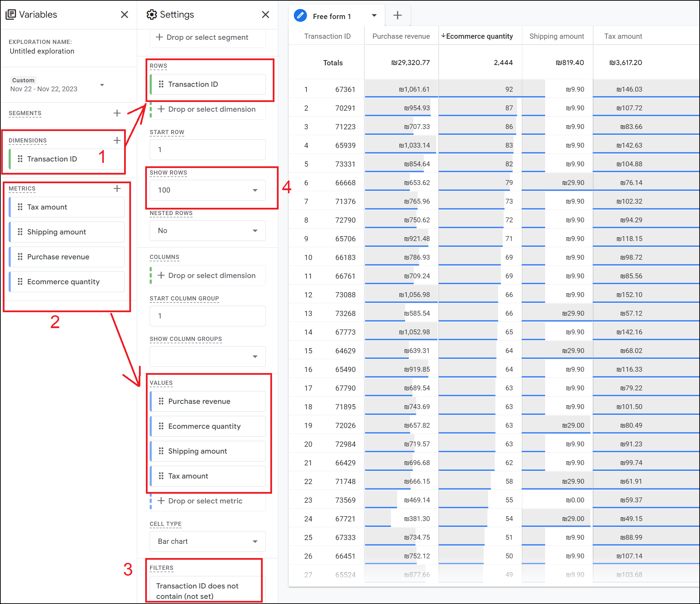700x604 pixels.
Task: Click the Settings gear icon
Action: point(151,15)
